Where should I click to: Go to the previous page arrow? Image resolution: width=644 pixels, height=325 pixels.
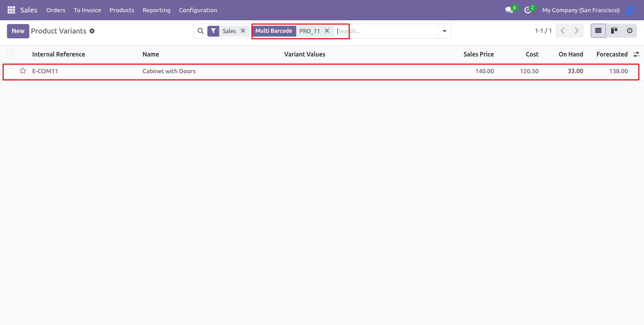[562, 31]
